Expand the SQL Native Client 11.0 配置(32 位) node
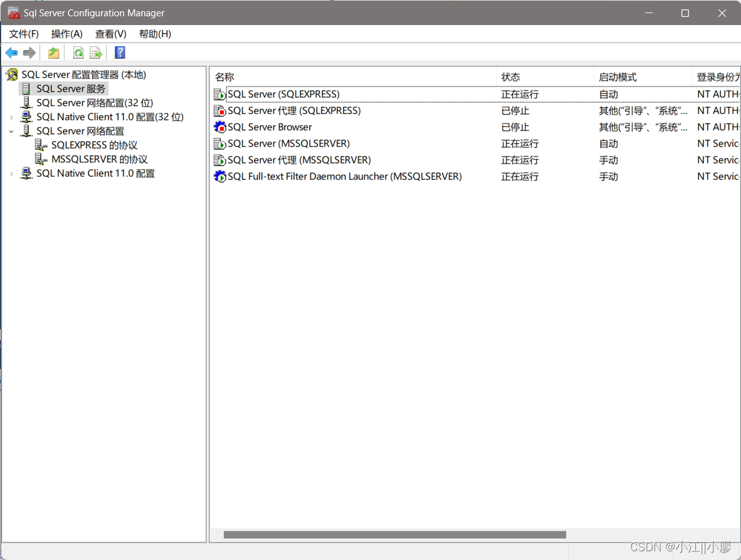741x560 pixels. tap(11, 117)
